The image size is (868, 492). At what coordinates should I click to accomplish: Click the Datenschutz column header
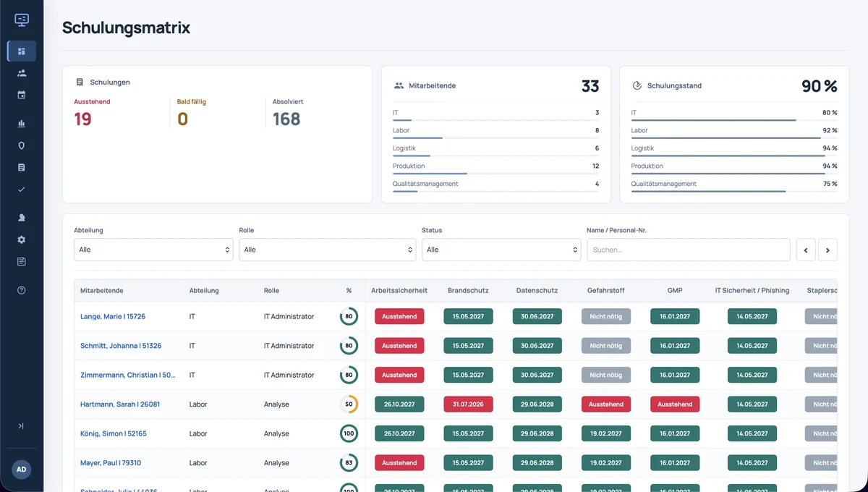[x=537, y=291]
